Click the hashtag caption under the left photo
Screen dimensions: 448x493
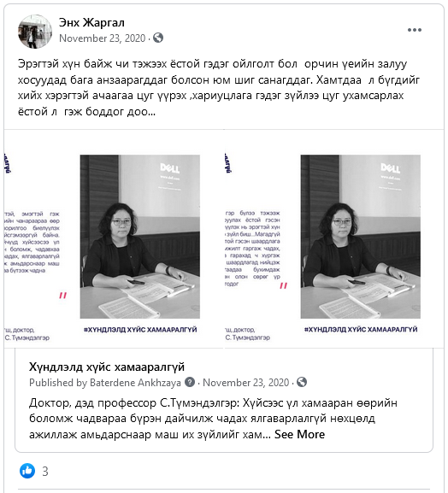[x=140, y=330]
